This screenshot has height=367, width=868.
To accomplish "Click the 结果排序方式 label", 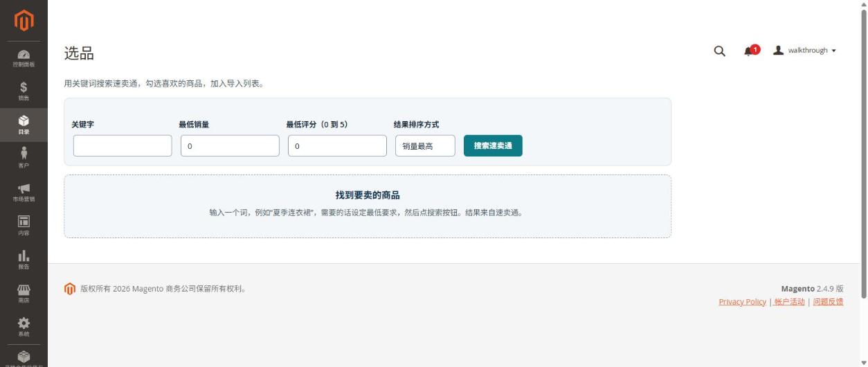I will 416,125.
